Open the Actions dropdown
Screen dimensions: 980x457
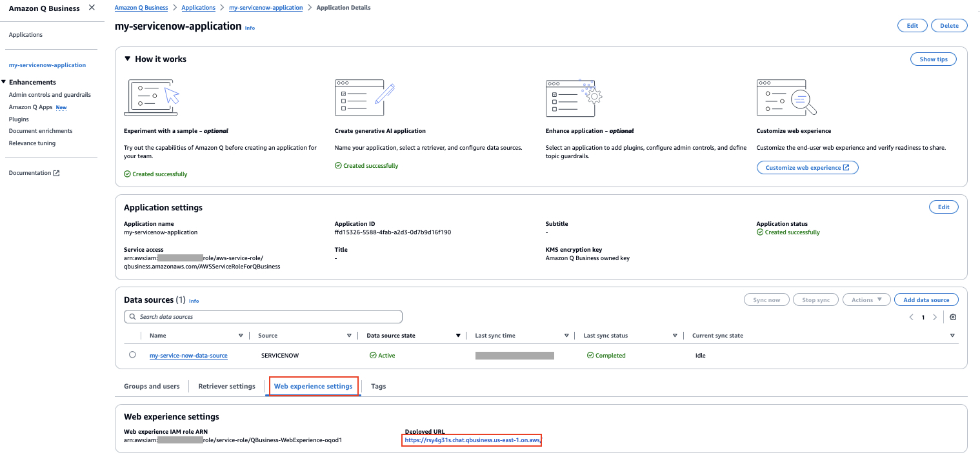866,300
